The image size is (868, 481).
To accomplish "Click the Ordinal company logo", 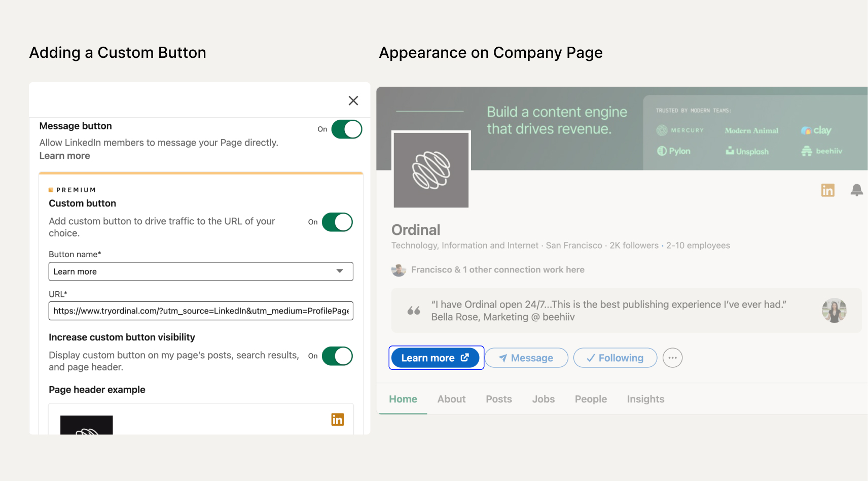I will point(430,170).
